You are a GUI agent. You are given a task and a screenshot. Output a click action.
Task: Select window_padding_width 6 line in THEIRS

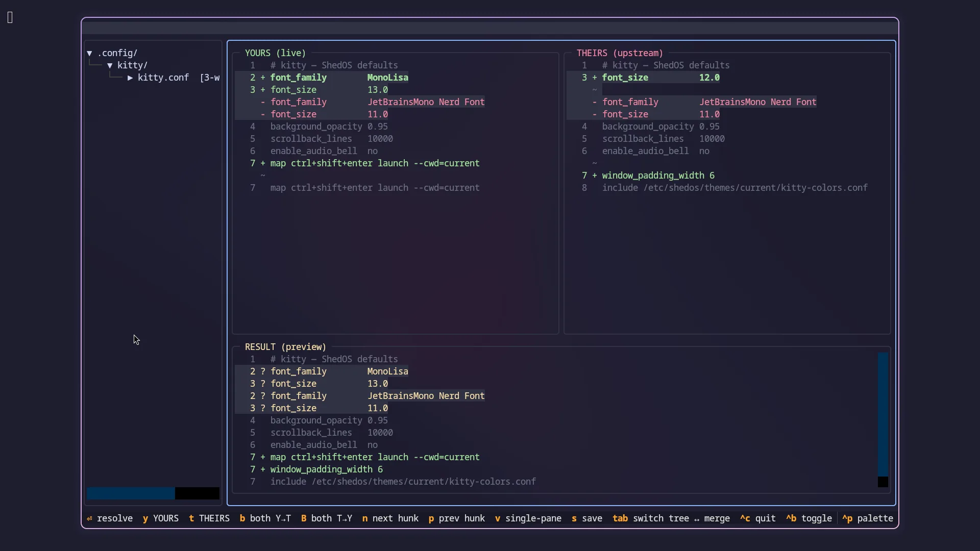click(648, 176)
